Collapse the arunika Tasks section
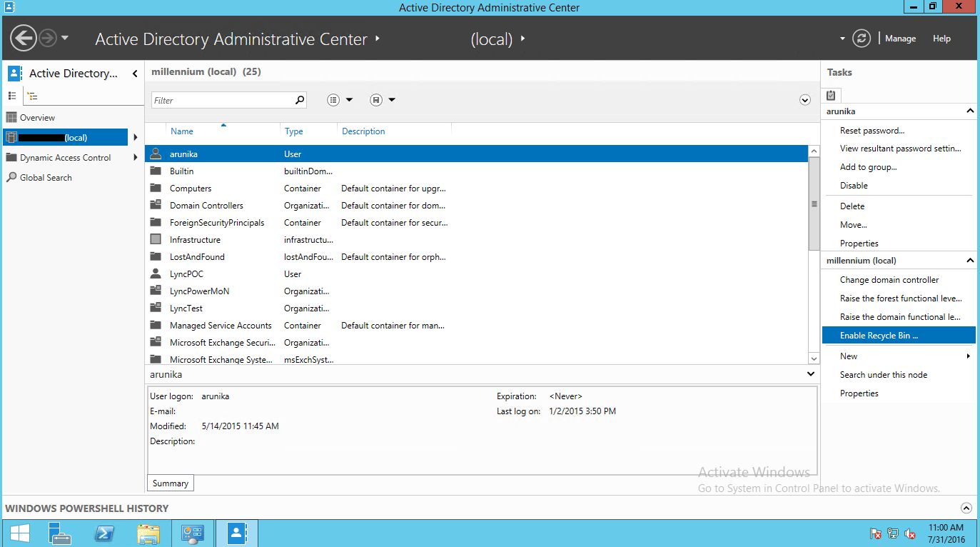This screenshot has width=980, height=547. (969, 111)
